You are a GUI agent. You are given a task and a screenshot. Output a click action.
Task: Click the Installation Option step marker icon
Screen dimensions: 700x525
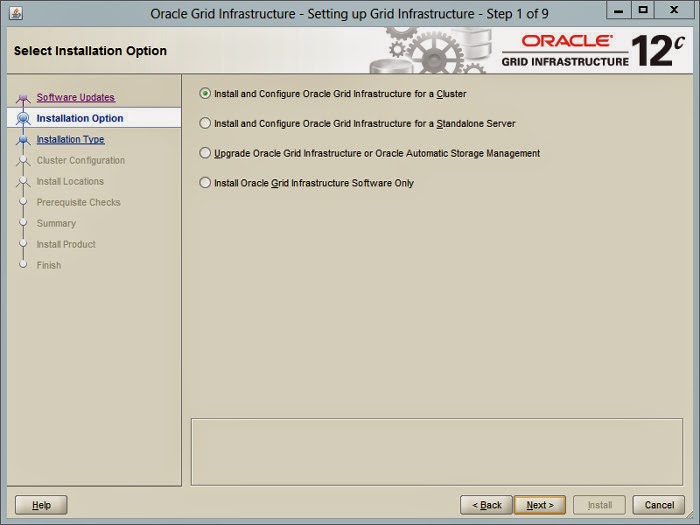(23, 118)
